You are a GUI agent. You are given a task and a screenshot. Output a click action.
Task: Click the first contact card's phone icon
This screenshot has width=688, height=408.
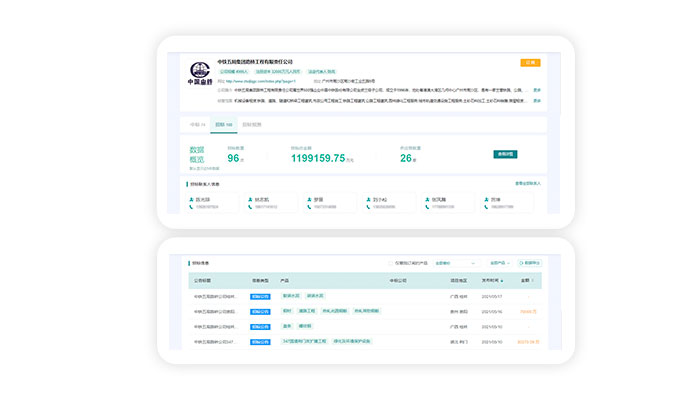191,207
